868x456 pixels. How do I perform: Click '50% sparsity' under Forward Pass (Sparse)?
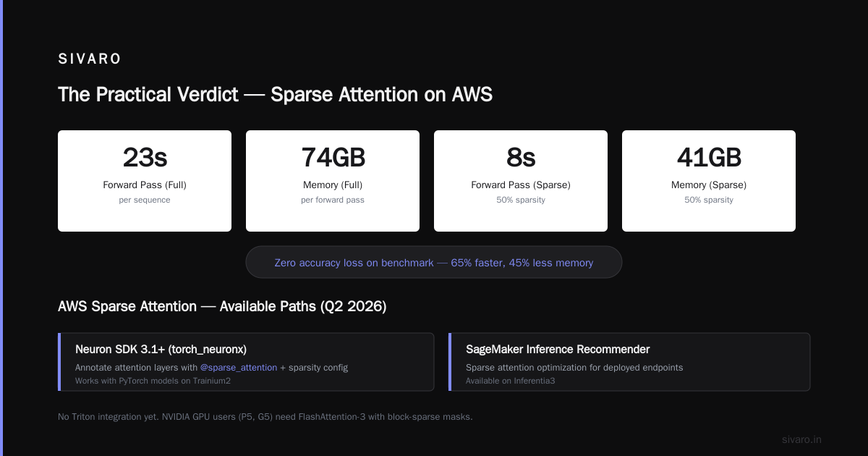[521, 200]
